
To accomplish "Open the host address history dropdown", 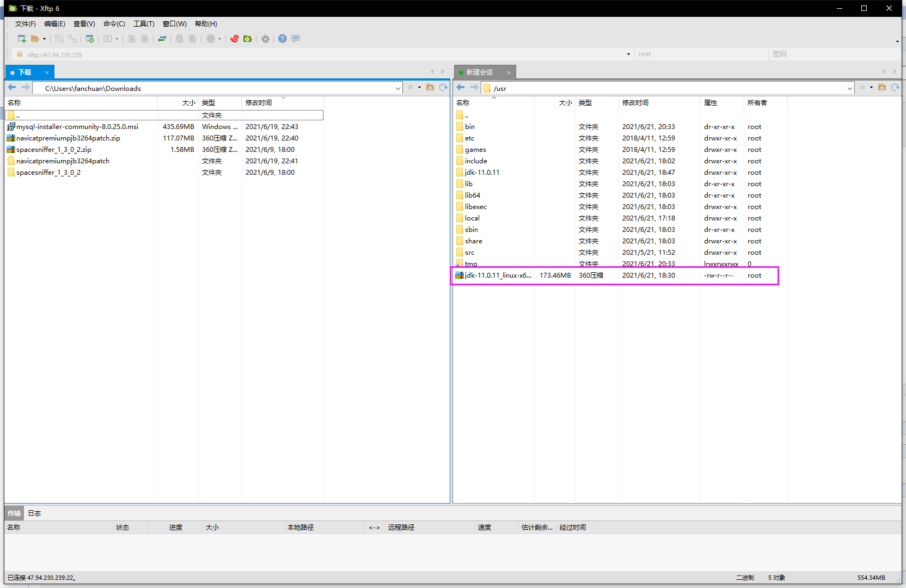I will tap(628, 54).
